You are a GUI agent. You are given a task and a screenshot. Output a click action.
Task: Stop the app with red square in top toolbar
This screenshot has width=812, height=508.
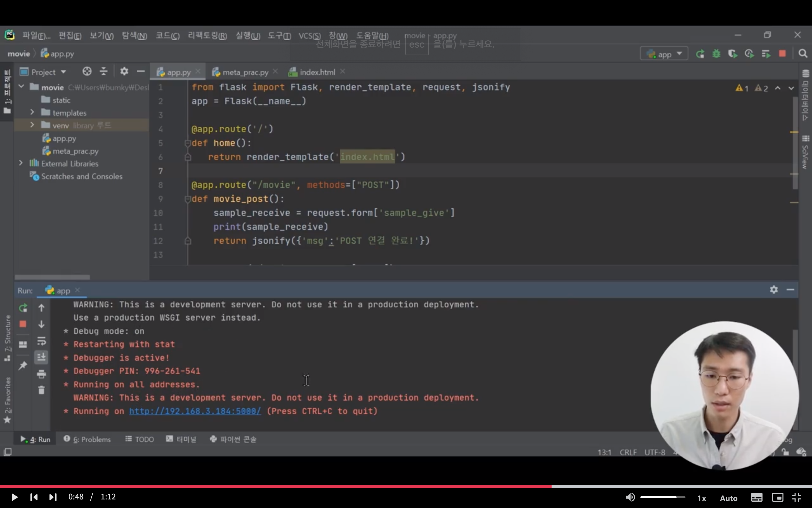click(782, 54)
